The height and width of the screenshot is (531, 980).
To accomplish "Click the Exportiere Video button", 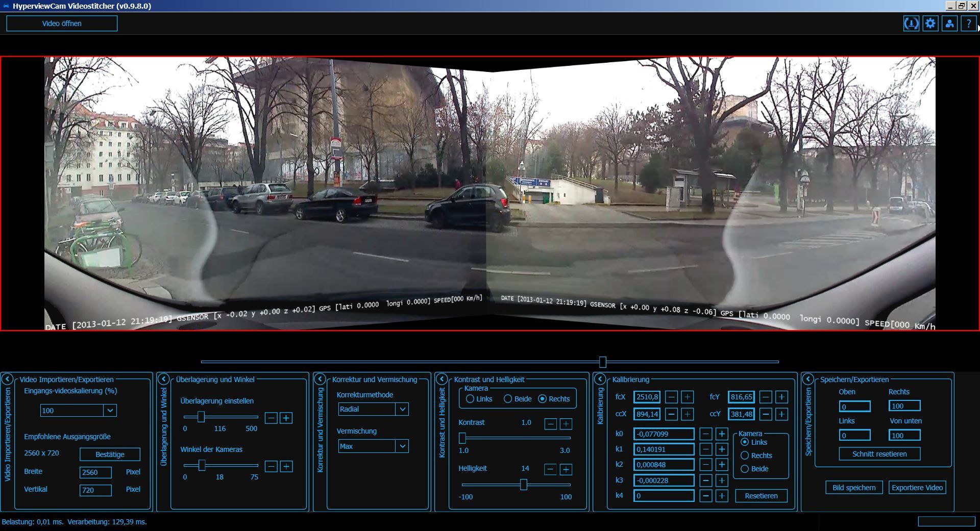I will 917,488.
